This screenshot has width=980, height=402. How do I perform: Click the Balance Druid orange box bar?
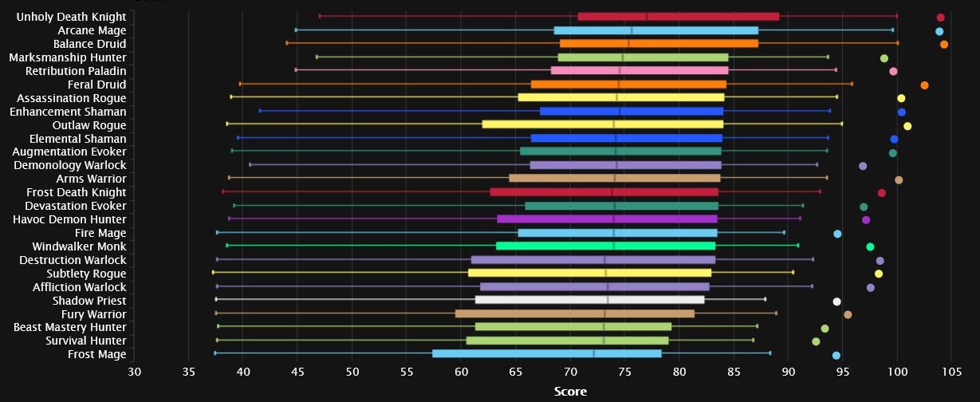click(659, 44)
